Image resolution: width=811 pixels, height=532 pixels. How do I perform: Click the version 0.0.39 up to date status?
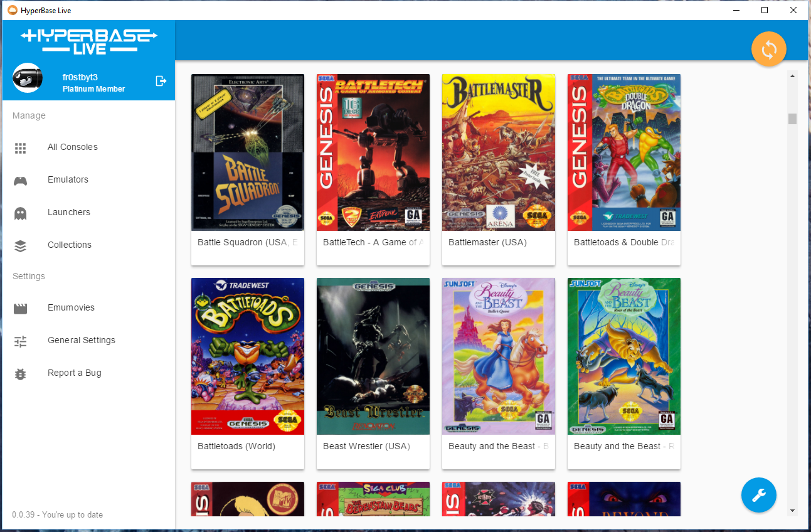pyautogui.click(x=57, y=515)
